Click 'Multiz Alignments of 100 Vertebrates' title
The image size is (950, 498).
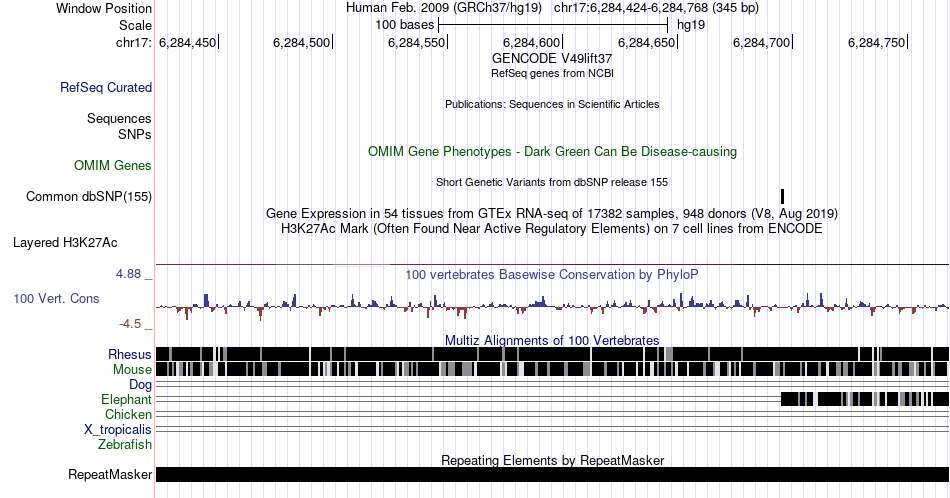coord(552,340)
